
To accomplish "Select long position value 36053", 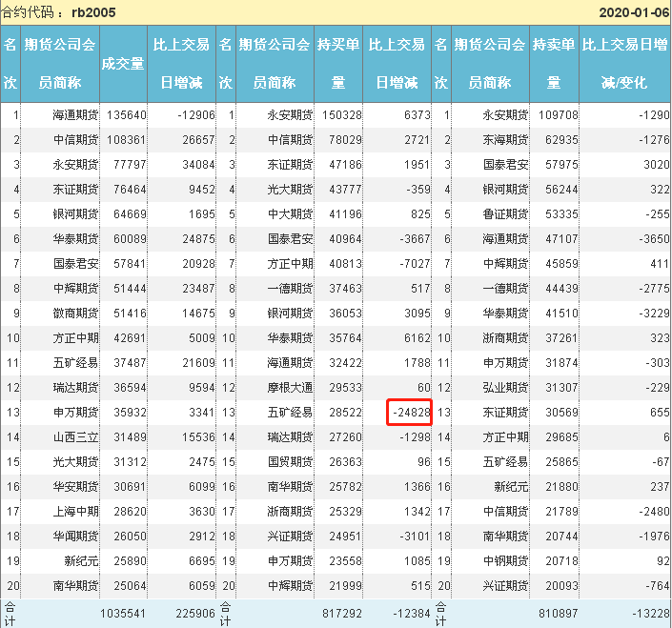I will (x=345, y=314).
